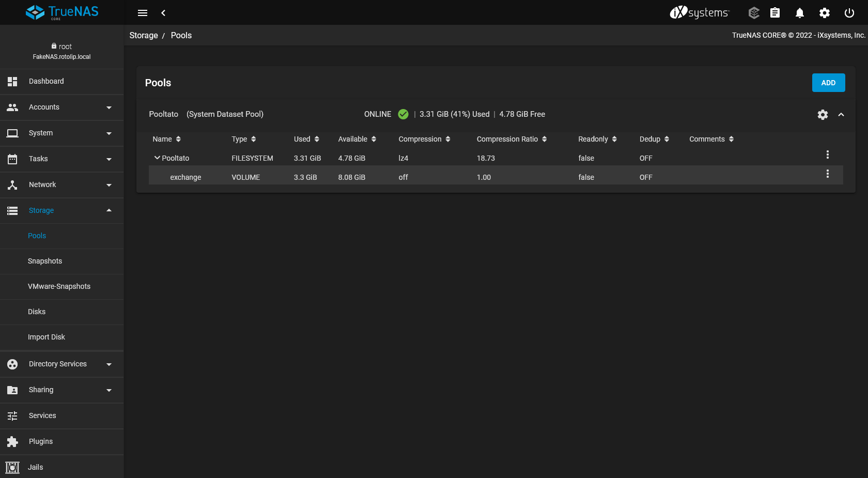Click Storage breadcrumb link
This screenshot has height=478, width=868.
[x=144, y=35]
